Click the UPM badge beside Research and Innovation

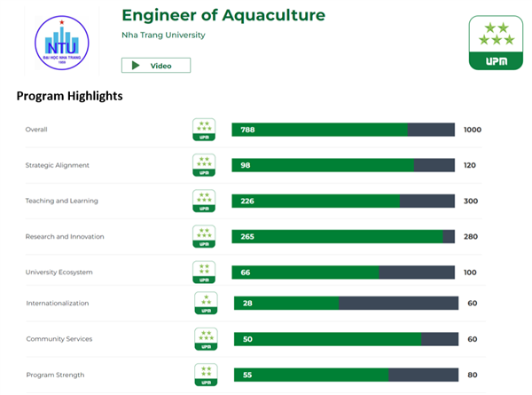[x=204, y=236]
